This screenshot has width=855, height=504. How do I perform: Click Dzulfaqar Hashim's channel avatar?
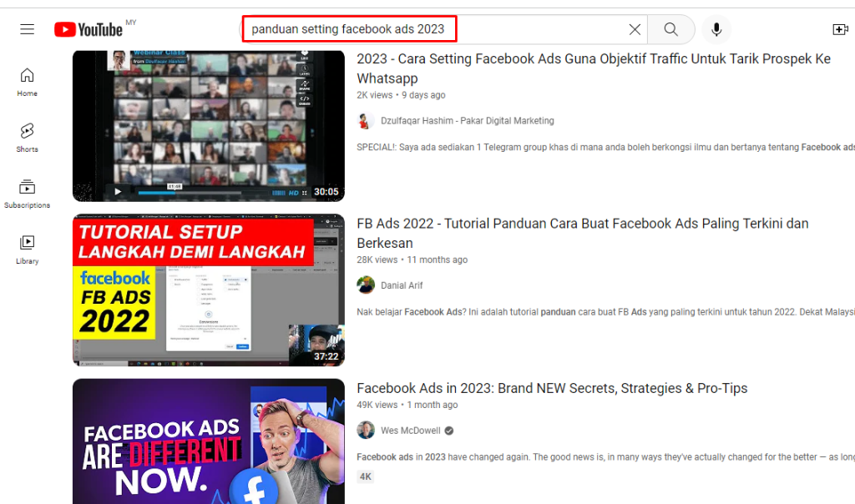click(x=366, y=121)
